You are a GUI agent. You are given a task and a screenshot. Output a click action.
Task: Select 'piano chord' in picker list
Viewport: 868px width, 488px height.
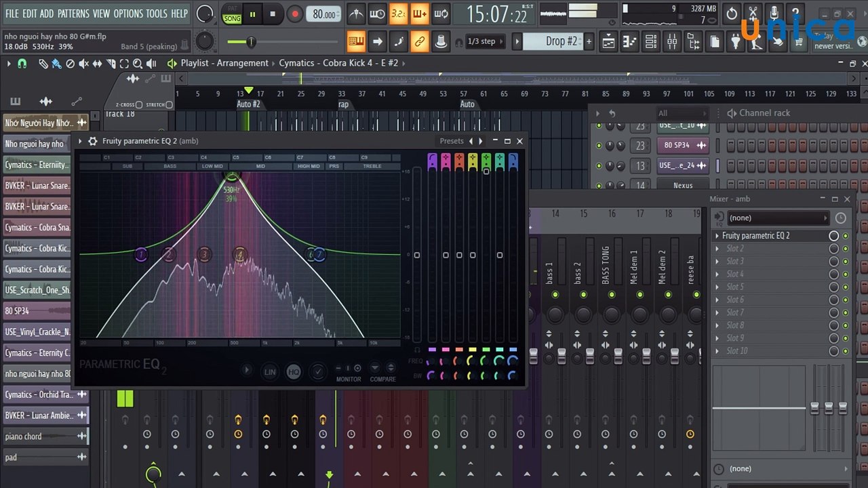pyautogui.click(x=45, y=436)
